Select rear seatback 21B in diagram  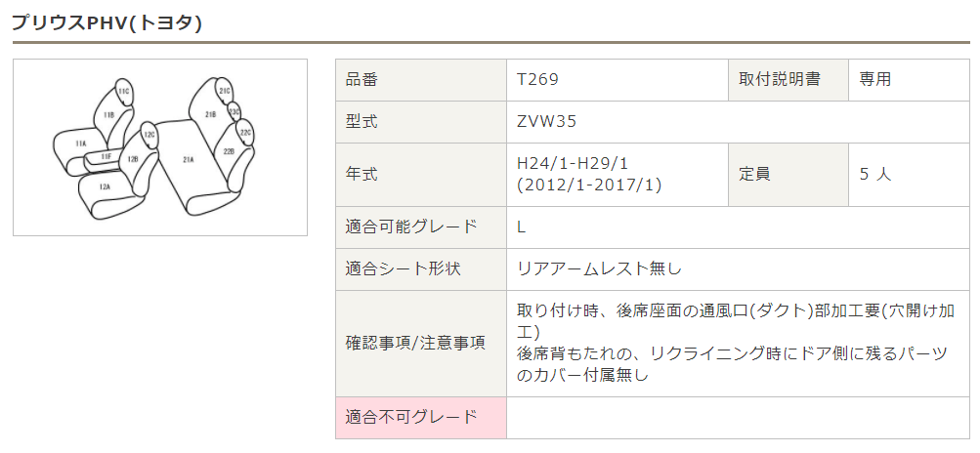pyautogui.click(x=210, y=115)
